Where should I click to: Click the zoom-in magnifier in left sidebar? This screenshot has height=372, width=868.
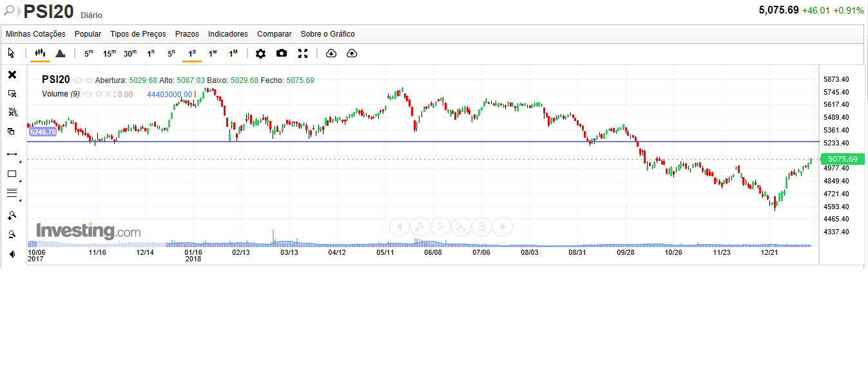click(x=12, y=215)
